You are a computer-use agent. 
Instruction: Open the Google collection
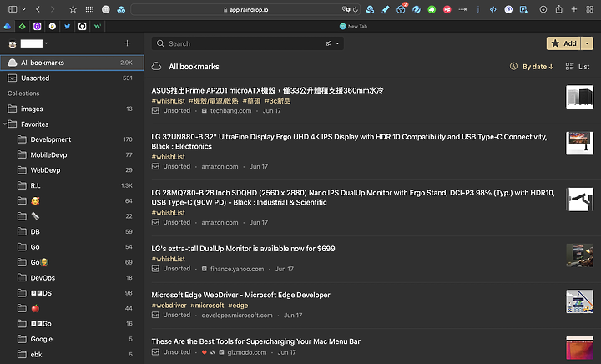coord(72,339)
